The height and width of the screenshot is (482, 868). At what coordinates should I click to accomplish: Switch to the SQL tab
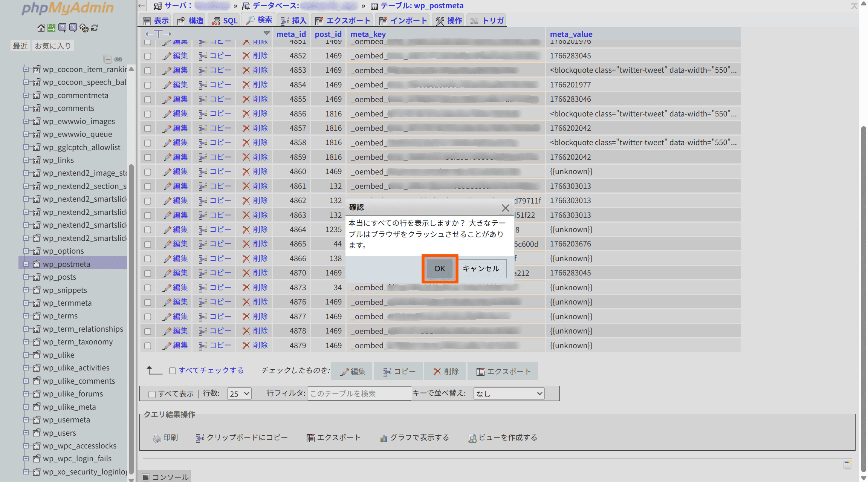(225, 21)
